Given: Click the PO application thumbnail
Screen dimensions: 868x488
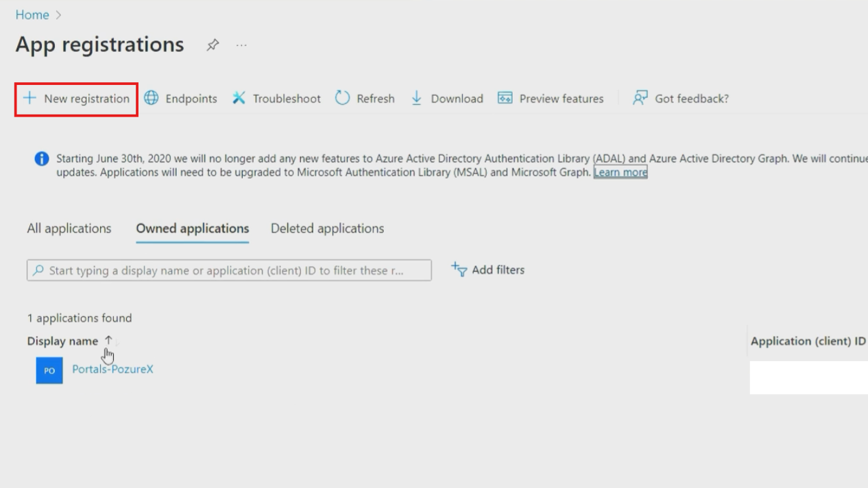Looking at the screenshot, I should point(49,371).
